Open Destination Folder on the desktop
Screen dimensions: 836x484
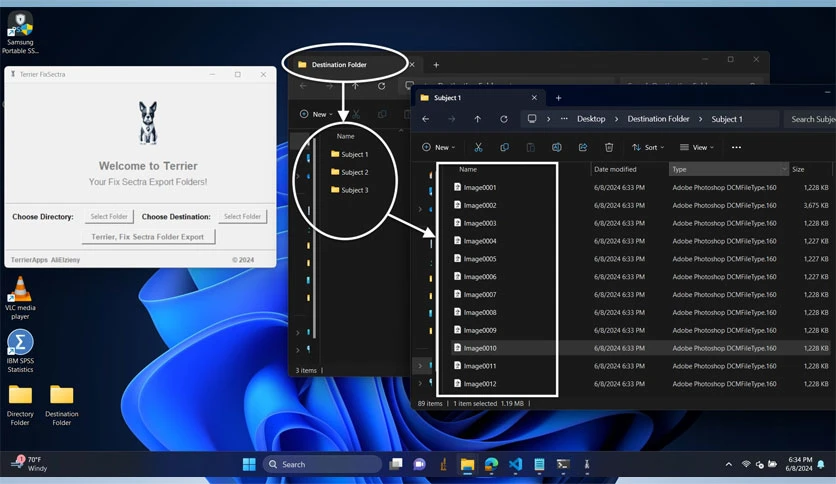point(62,405)
